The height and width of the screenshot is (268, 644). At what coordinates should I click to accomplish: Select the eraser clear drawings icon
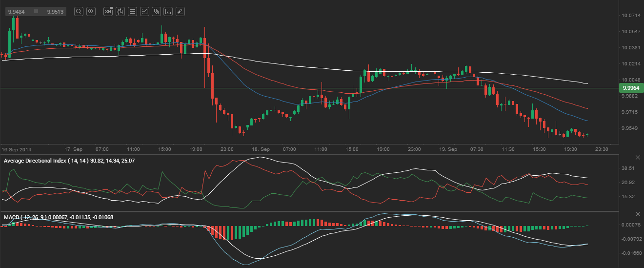(x=180, y=11)
